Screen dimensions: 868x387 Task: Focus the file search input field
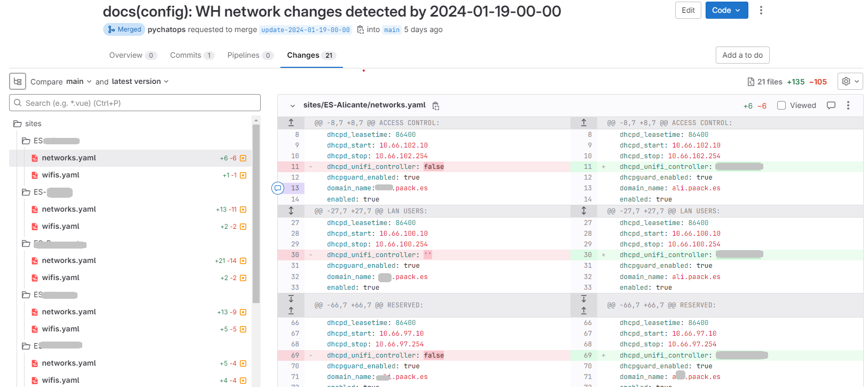(135, 103)
